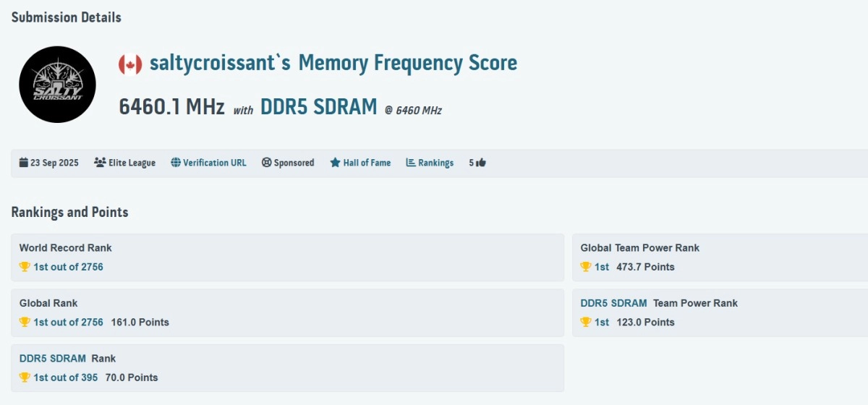
Task: Open saltycroissant's profile link
Action: [x=220, y=63]
